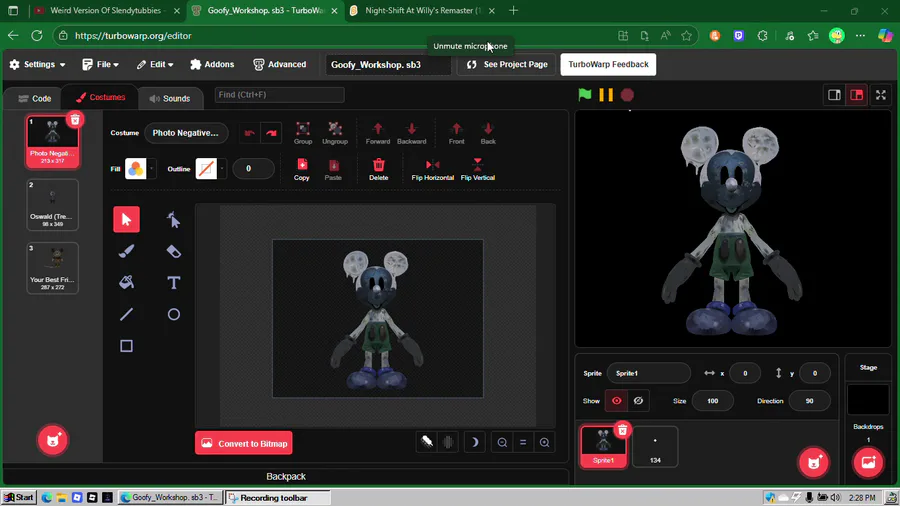Viewport: 900px width, 506px height.
Task: Choose the Eraser tool
Action: (x=173, y=251)
